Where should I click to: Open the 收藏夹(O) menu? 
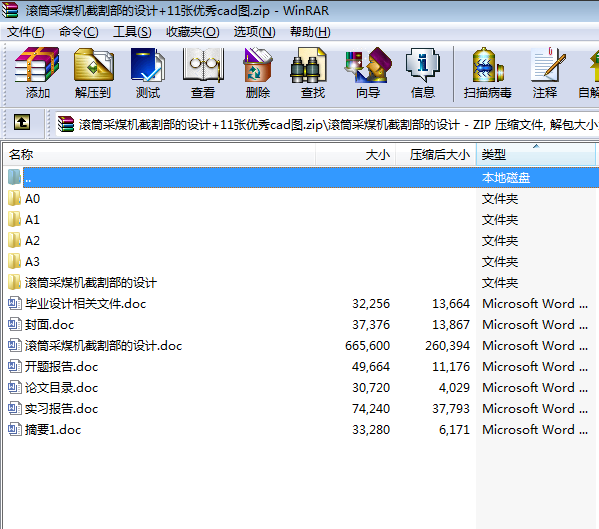pos(193,32)
